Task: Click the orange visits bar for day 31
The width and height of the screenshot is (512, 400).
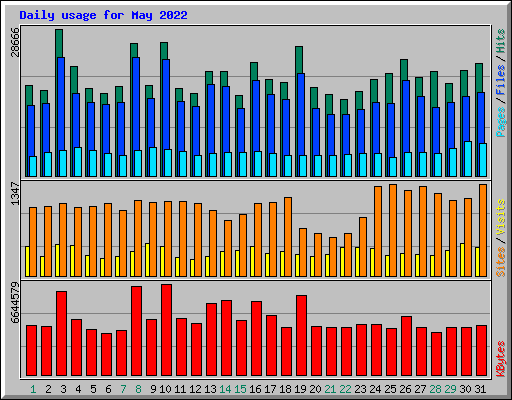Action: pyautogui.click(x=483, y=230)
